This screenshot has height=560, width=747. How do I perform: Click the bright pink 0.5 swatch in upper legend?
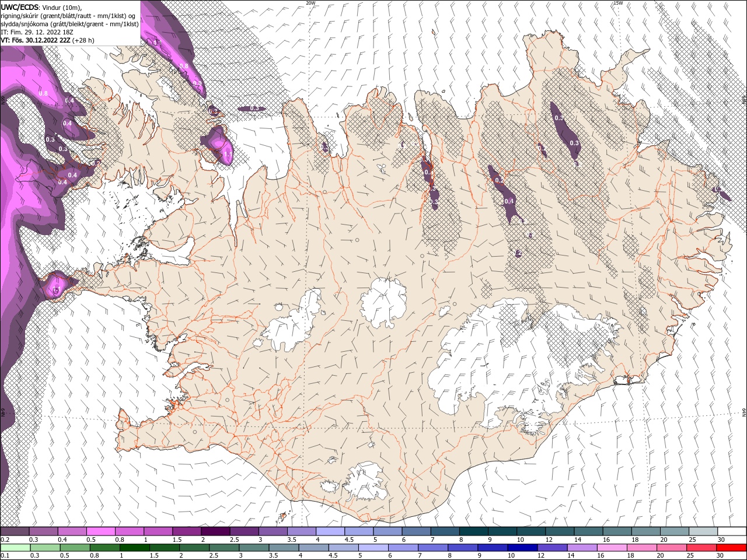click(x=100, y=531)
